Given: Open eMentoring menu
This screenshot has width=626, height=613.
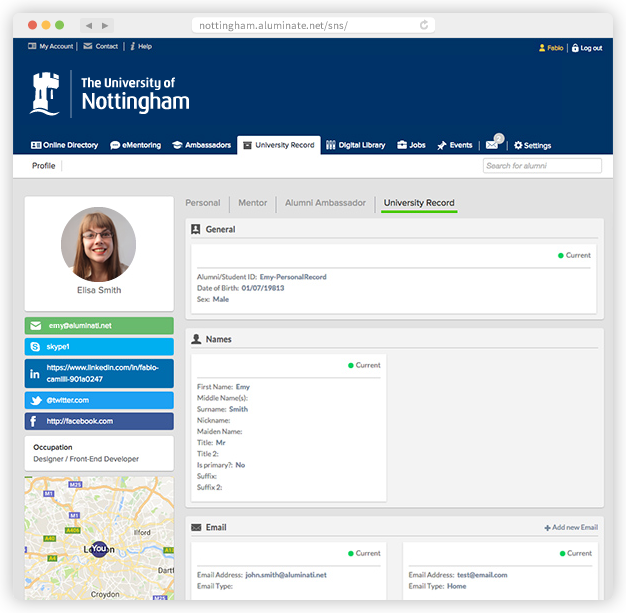Looking at the screenshot, I should point(135,145).
